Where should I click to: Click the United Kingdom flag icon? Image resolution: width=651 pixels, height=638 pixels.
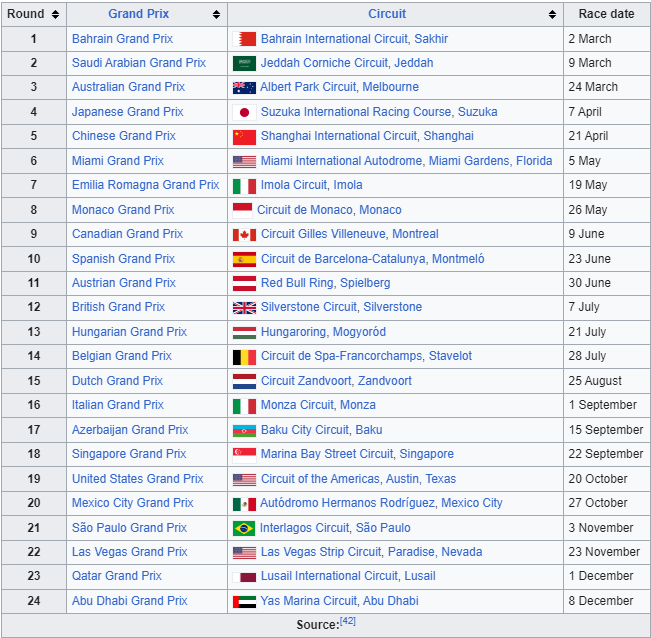click(x=244, y=308)
